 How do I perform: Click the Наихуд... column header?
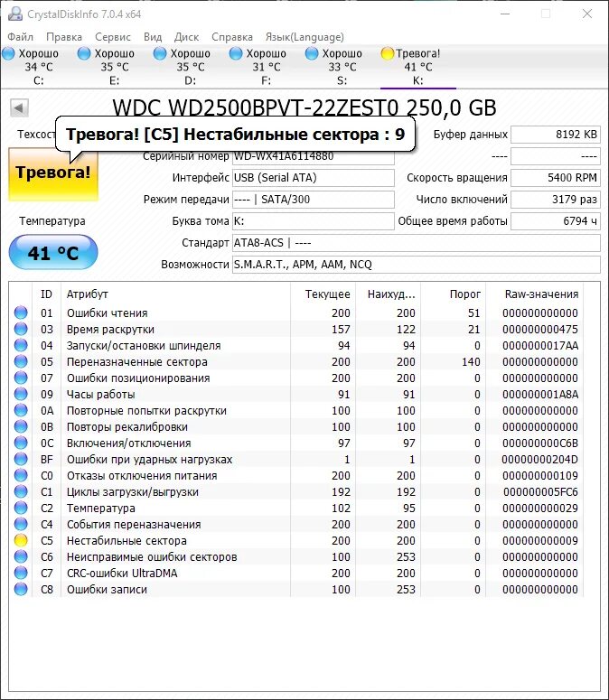tap(389, 294)
